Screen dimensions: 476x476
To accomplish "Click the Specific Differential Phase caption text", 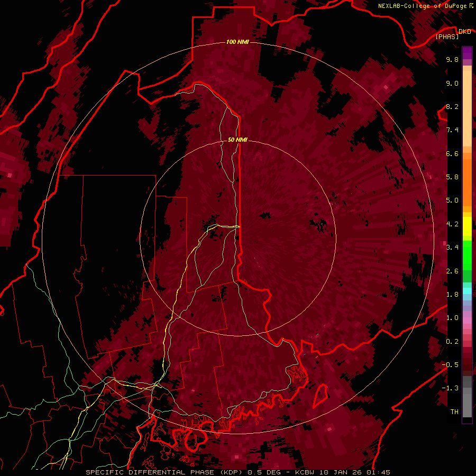I will (237, 472).
